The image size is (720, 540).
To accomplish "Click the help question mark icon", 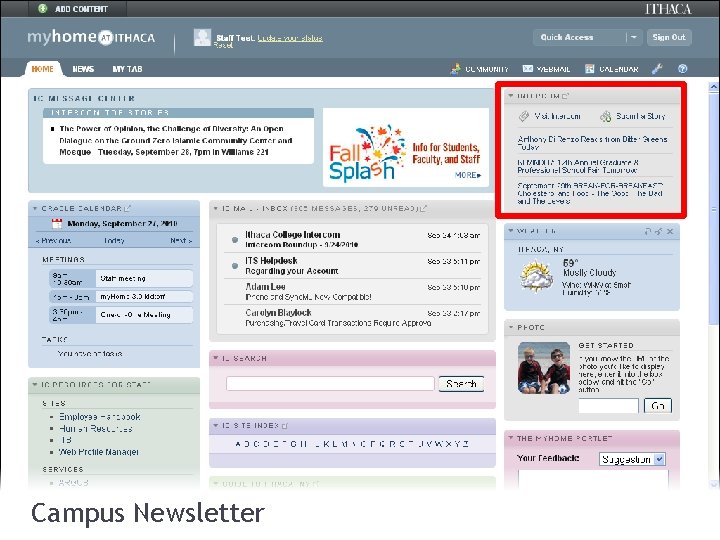I will (683, 69).
